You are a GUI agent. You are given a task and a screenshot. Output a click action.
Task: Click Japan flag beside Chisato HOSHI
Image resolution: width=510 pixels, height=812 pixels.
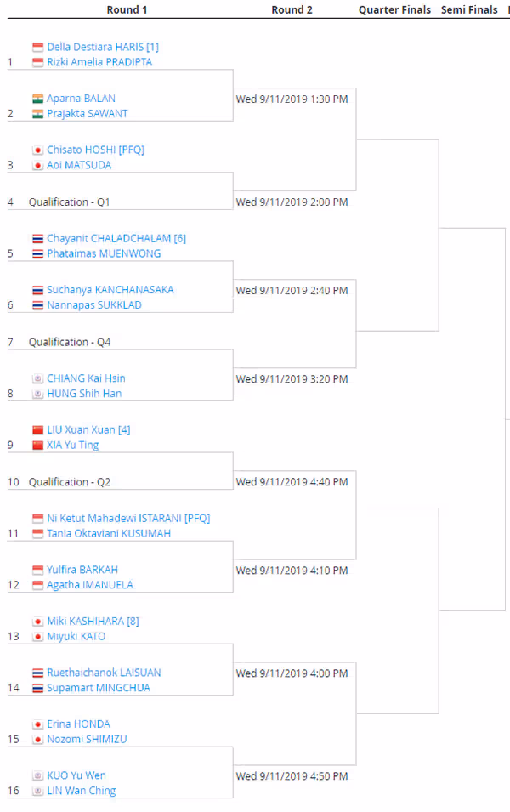tap(37, 150)
